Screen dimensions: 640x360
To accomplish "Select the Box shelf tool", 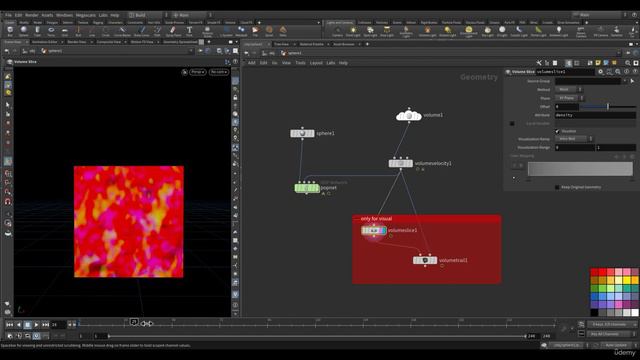I will click(x=10, y=31).
